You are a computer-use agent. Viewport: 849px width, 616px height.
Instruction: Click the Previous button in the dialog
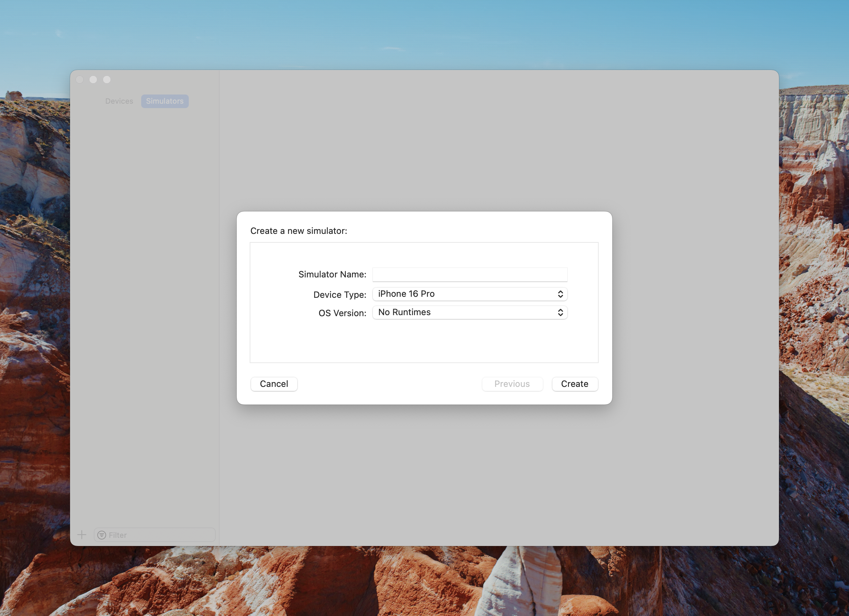point(512,383)
